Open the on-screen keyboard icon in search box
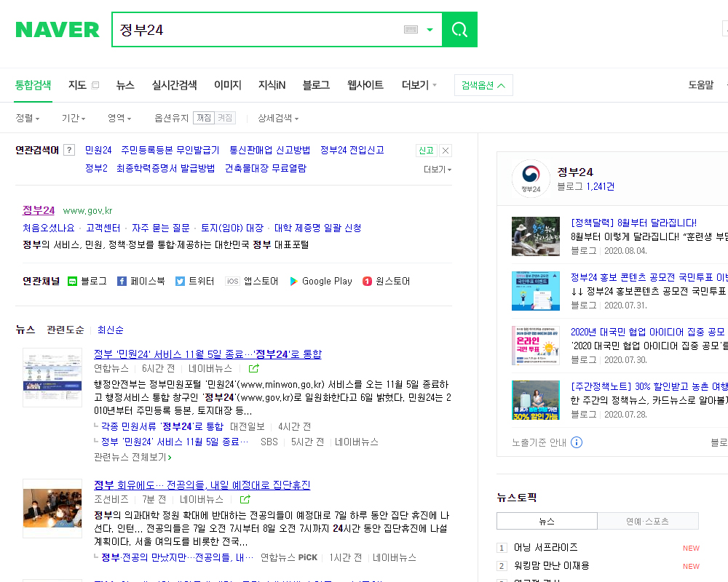The image size is (728, 582). 411,30
